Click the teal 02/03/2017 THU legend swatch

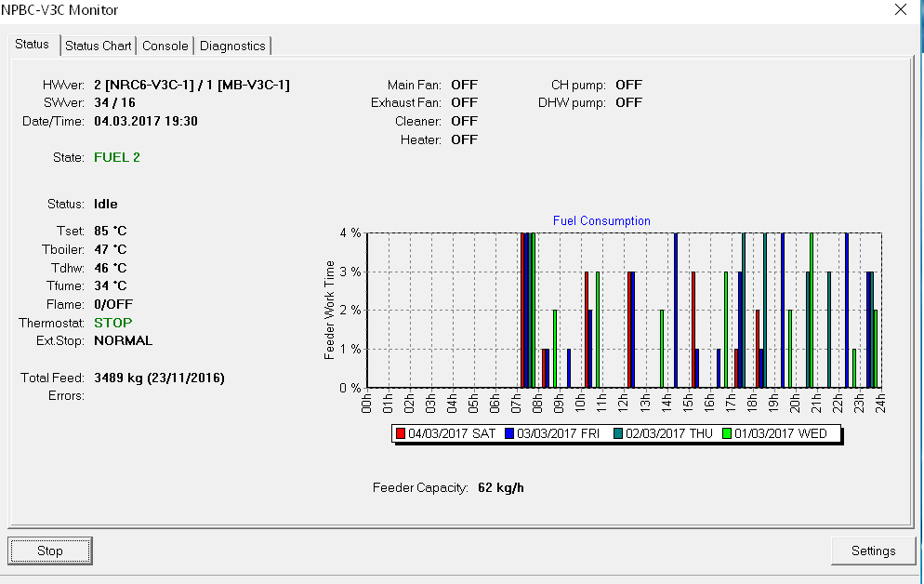pyautogui.click(x=618, y=433)
